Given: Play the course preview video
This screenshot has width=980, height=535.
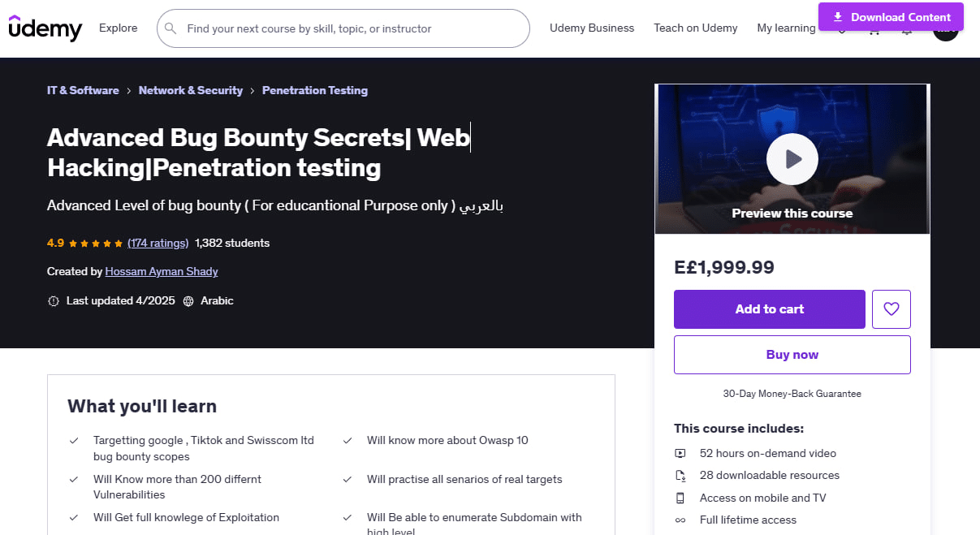Looking at the screenshot, I should point(792,158).
